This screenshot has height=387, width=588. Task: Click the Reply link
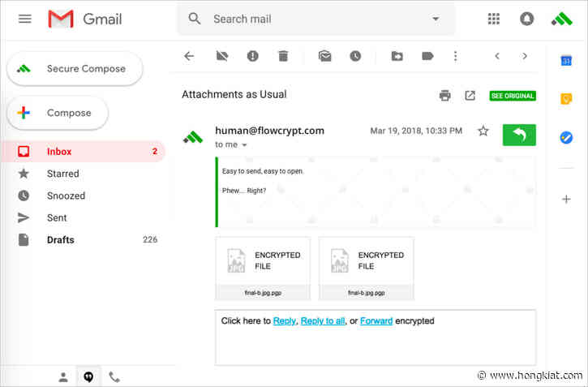[x=284, y=321]
